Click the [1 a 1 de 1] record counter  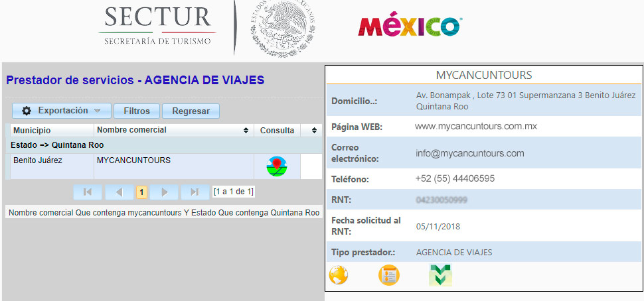click(x=233, y=192)
